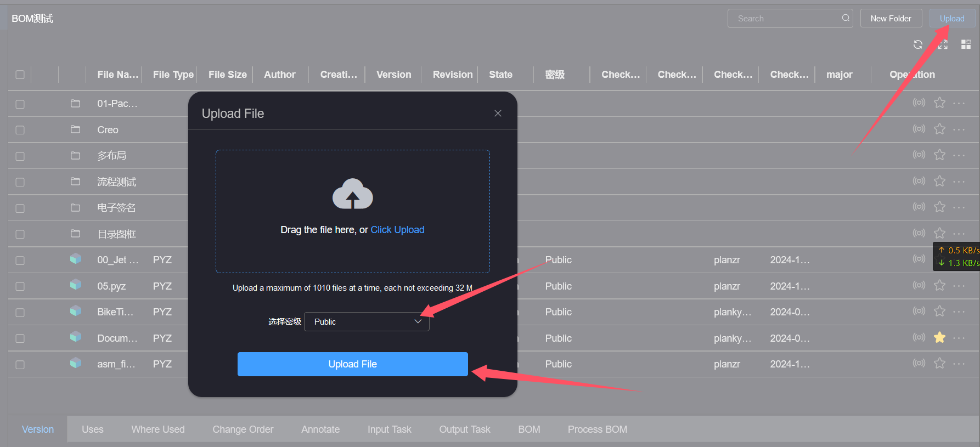The height and width of the screenshot is (447, 980).
Task: Open the Change Order tab
Action: tap(243, 429)
